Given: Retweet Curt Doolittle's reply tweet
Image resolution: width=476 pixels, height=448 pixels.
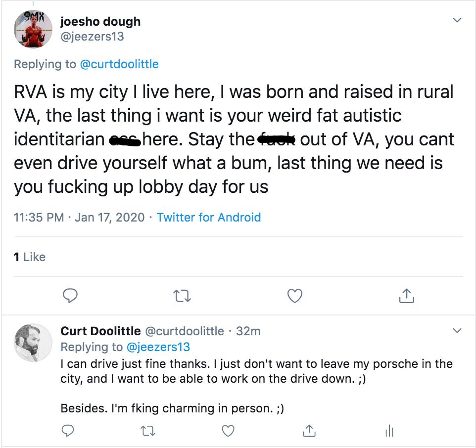Looking at the screenshot, I should coord(147,431).
